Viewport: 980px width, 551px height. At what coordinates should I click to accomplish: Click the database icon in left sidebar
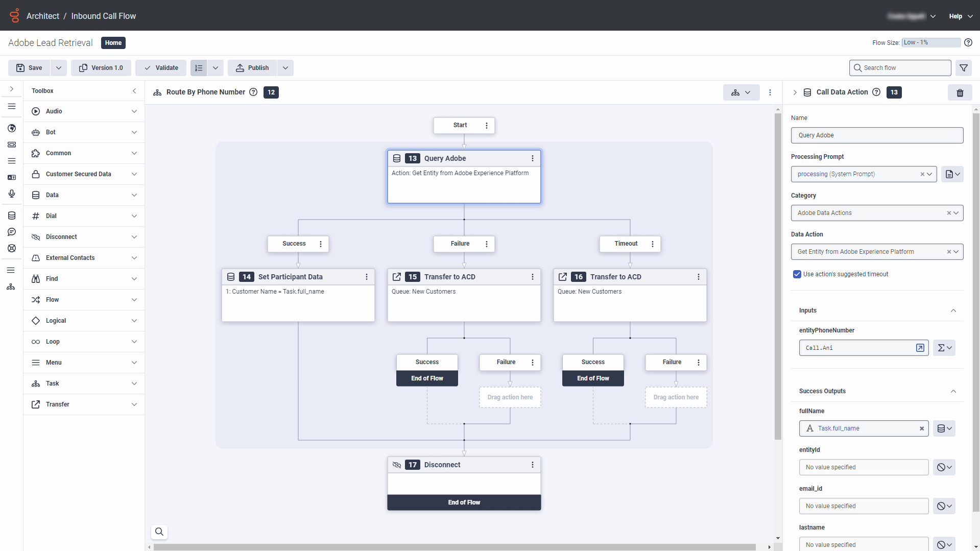pyautogui.click(x=12, y=215)
